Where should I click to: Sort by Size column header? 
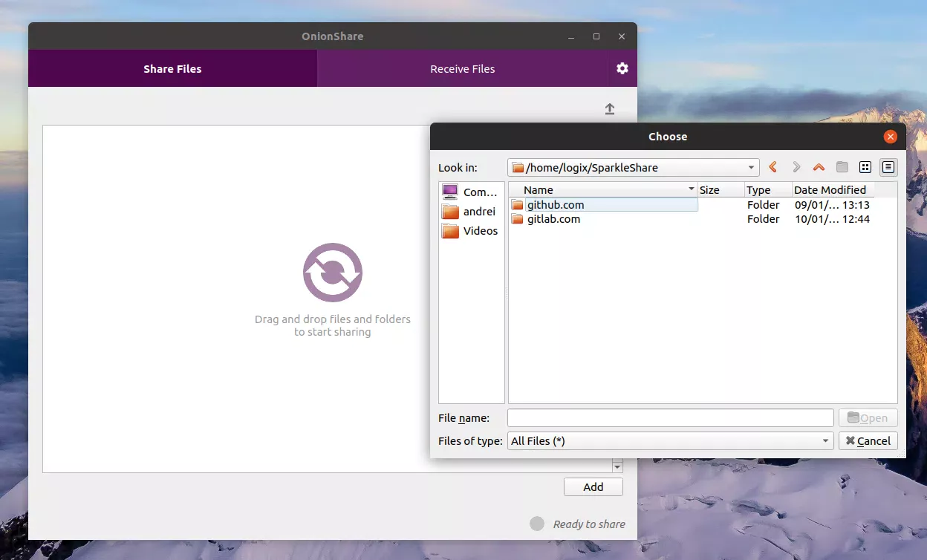tap(721, 190)
